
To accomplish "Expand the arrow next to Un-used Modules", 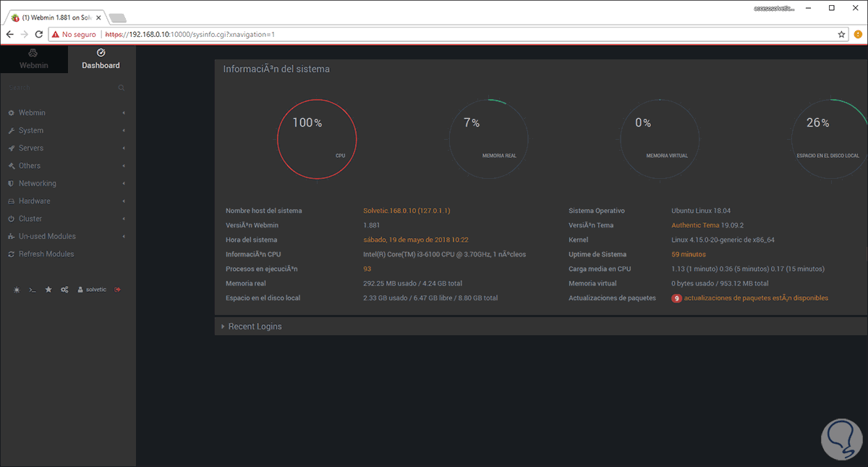I will click(124, 236).
